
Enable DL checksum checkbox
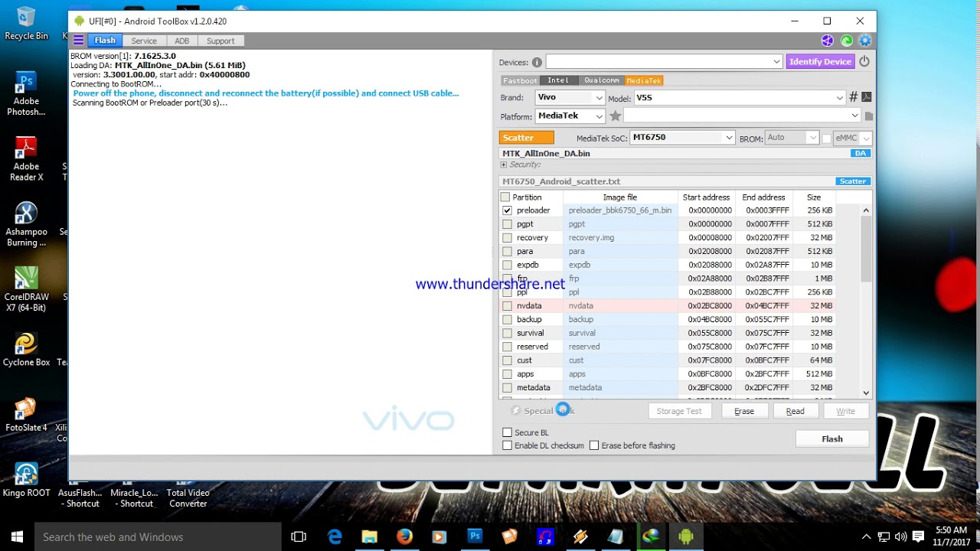(507, 445)
